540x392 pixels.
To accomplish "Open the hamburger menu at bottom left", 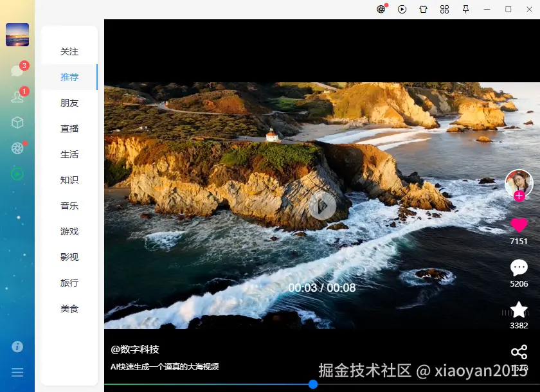I will [17, 371].
